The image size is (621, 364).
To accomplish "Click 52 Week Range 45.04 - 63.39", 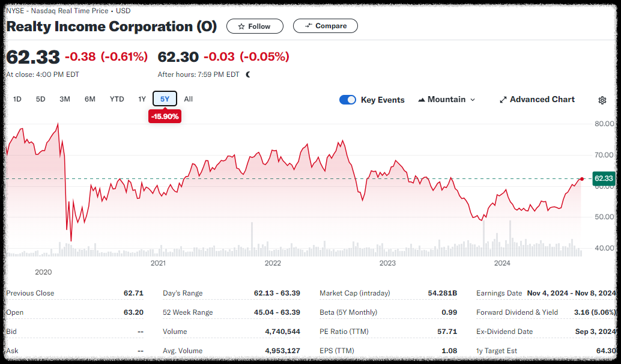I will pos(277,312).
